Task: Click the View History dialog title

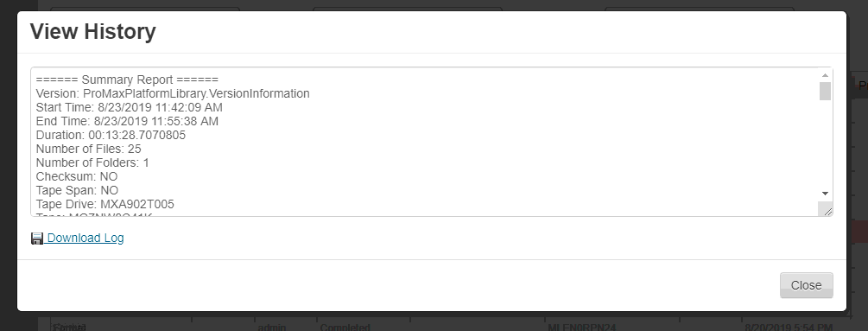Action: pos(93,32)
